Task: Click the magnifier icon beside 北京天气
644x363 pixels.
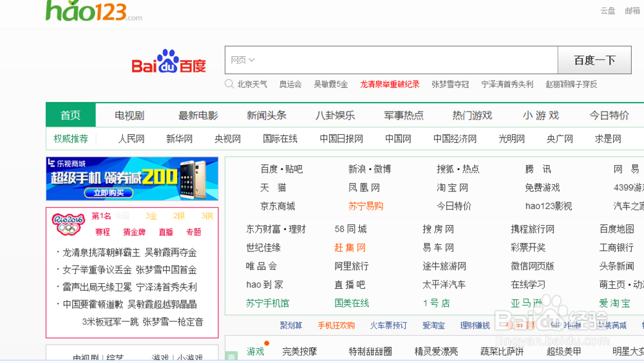Action: click(229, 84)
